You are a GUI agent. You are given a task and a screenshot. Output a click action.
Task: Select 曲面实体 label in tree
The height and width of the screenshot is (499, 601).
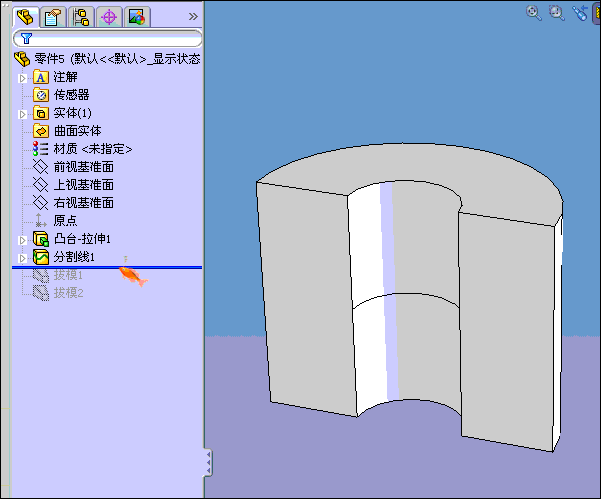click(77, 131)
